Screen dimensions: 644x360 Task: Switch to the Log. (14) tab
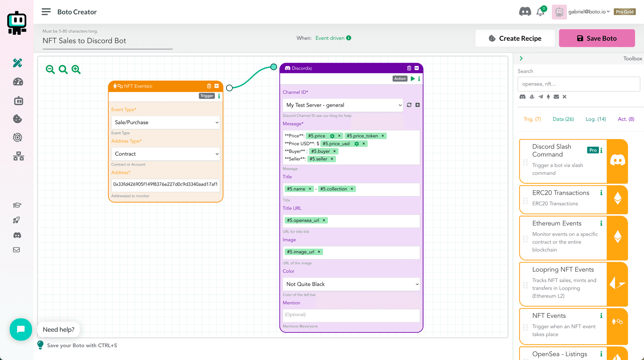(596, 119)
